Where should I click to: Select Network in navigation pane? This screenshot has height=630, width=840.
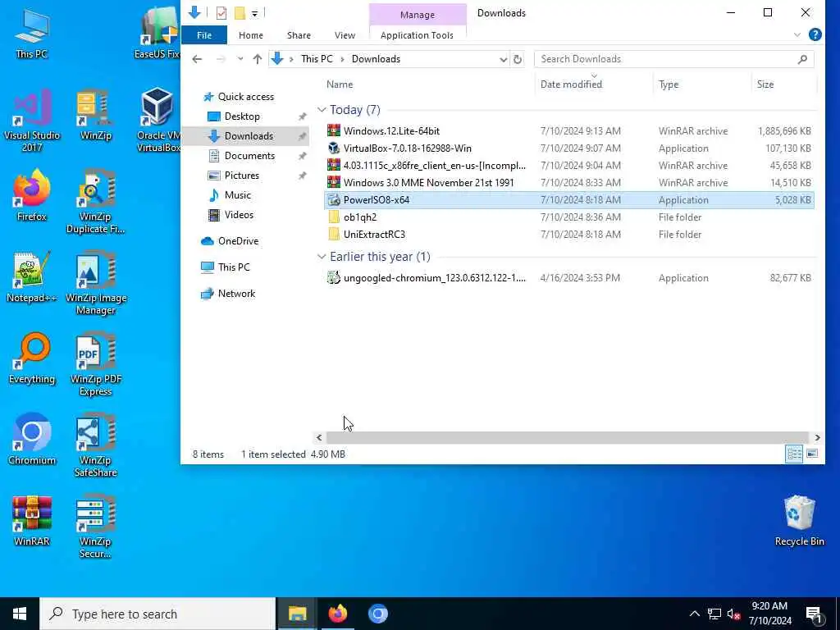tap(236, 294)
